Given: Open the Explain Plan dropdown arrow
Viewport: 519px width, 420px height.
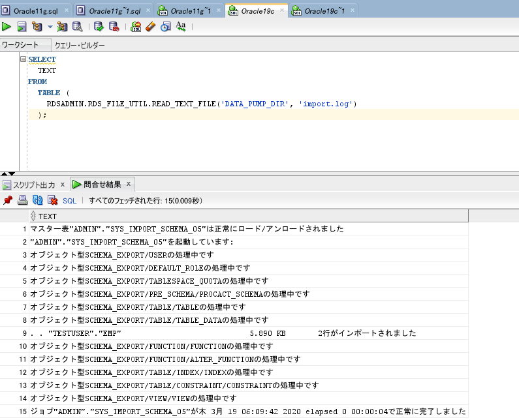Looking at the screenshot, I should tap(50, 27).
